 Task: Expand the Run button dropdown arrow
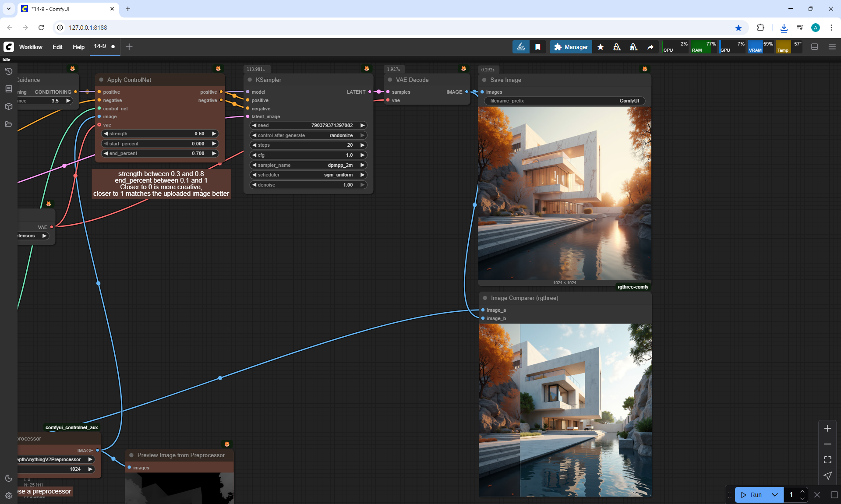pyautogui.click(x=774, y=495)
